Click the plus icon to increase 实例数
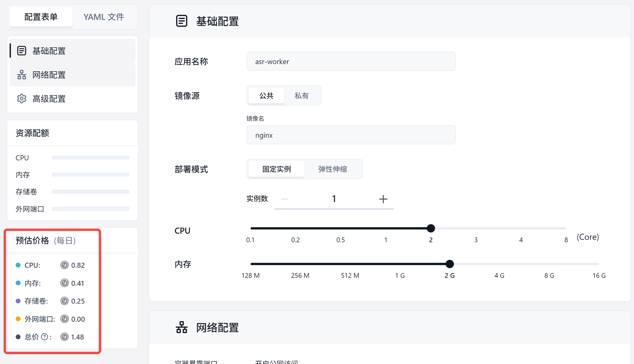The height and width of the screenshot is (364, 634). [383, 199]
